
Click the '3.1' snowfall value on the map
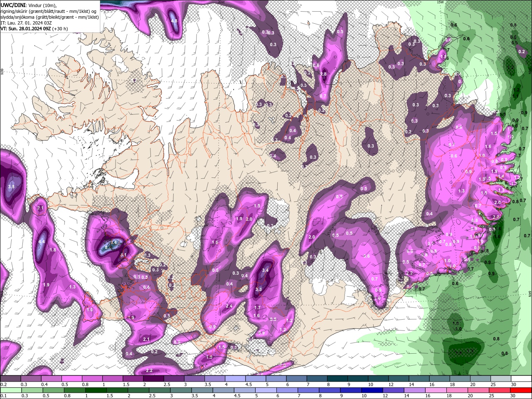pos(123,255)
